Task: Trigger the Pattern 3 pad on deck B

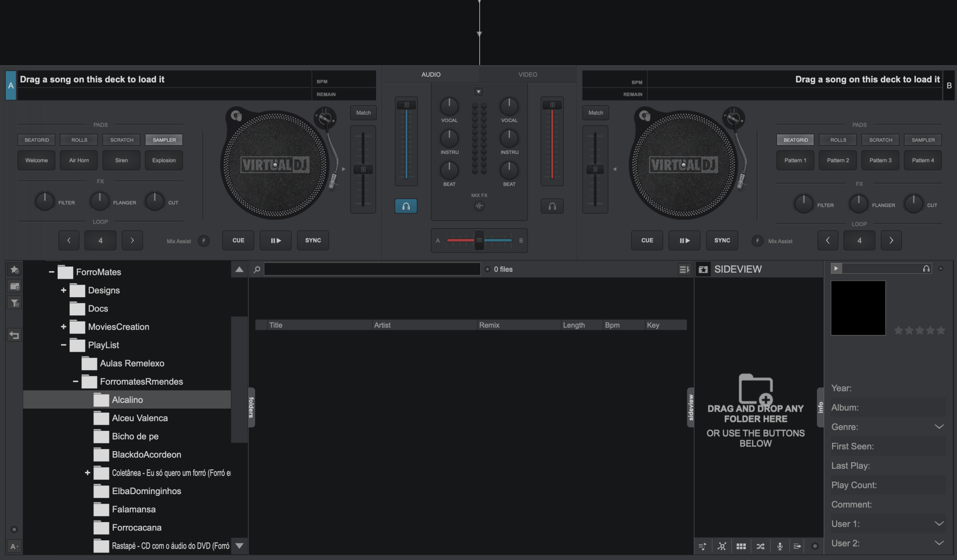Action: pyautogui.click(x=881, y=160)
